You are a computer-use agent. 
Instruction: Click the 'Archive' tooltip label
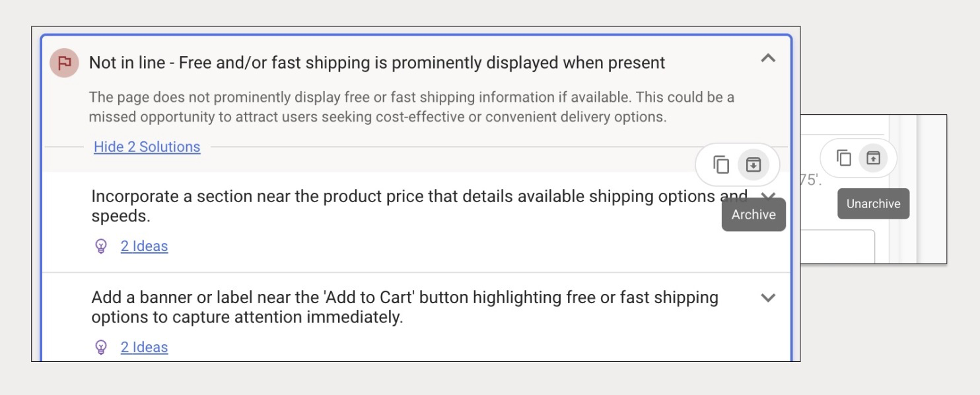[753, 215]
